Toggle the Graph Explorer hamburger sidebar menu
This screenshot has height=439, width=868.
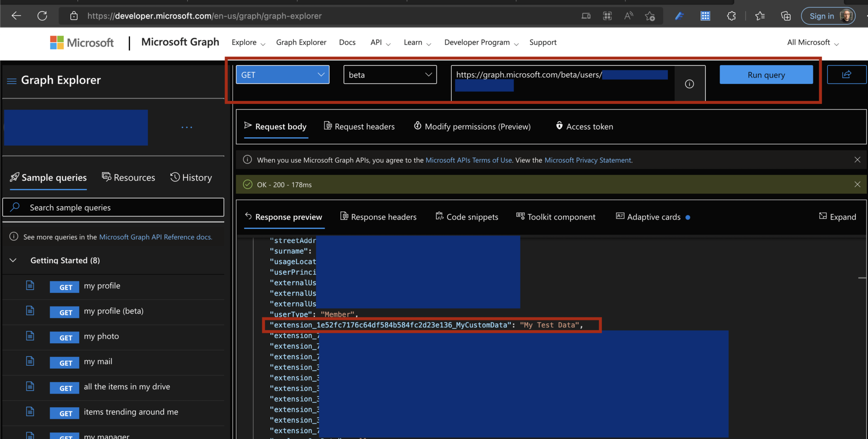(x=12, y=81)
